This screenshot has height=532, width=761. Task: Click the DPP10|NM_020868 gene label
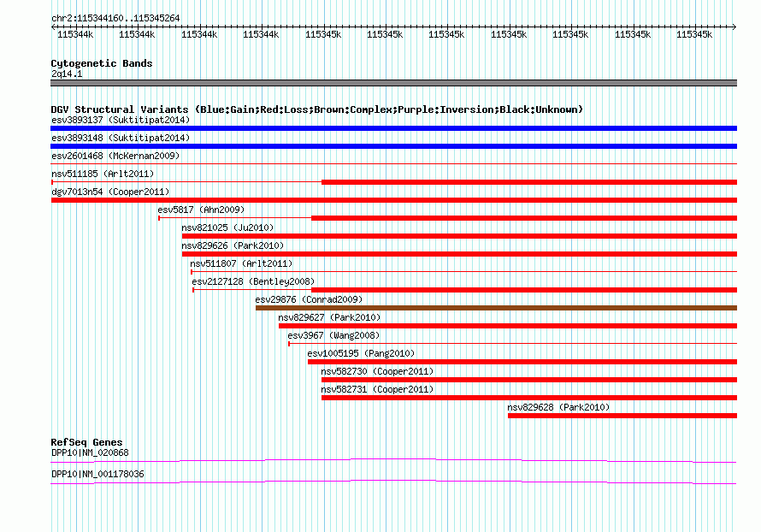point(90,452)
